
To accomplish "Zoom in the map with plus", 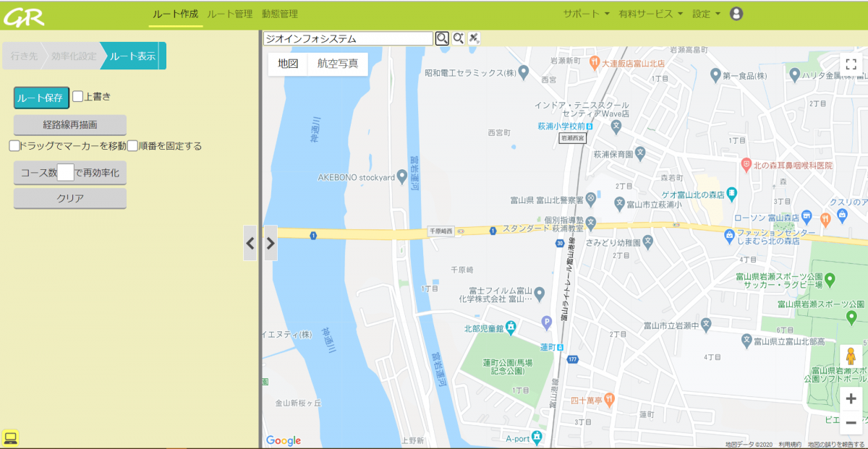I will click(x=851, y=398).
